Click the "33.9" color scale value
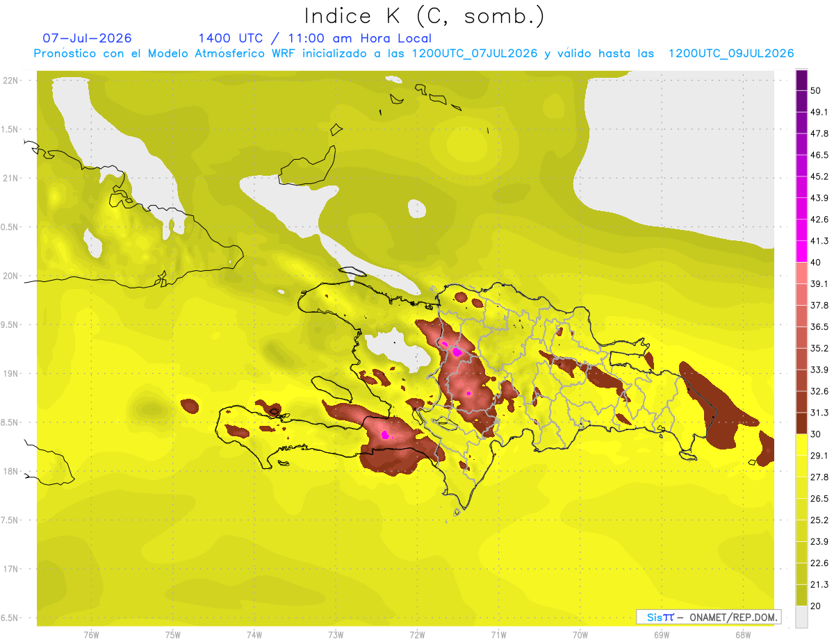The width and height of the screenshot is (834, 644). (x=819, y=370)
